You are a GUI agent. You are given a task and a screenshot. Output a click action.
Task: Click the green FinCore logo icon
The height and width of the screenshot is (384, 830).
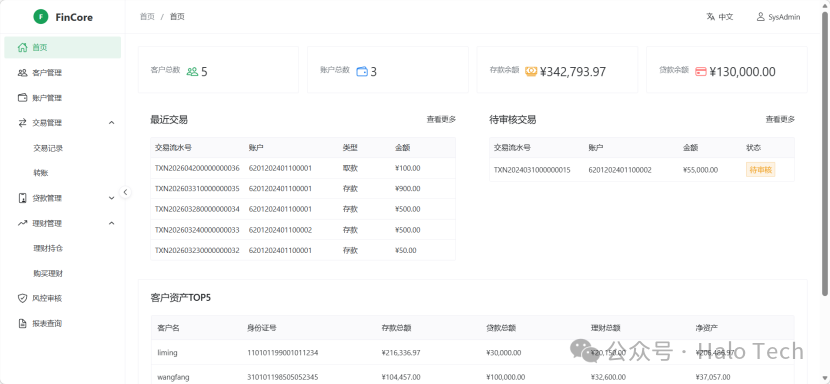(40, 17)
